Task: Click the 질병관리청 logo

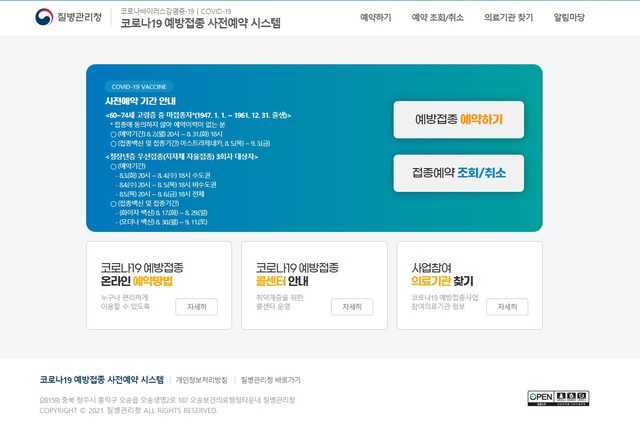Action: click(x=68, y=17)
